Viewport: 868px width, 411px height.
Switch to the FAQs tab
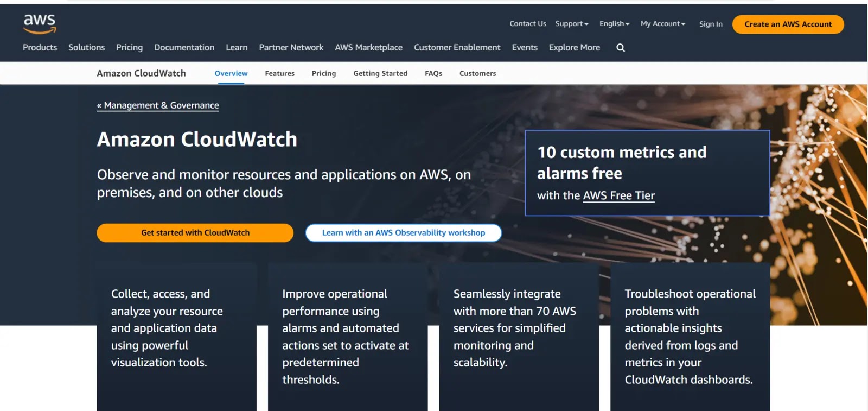[433, 73]
